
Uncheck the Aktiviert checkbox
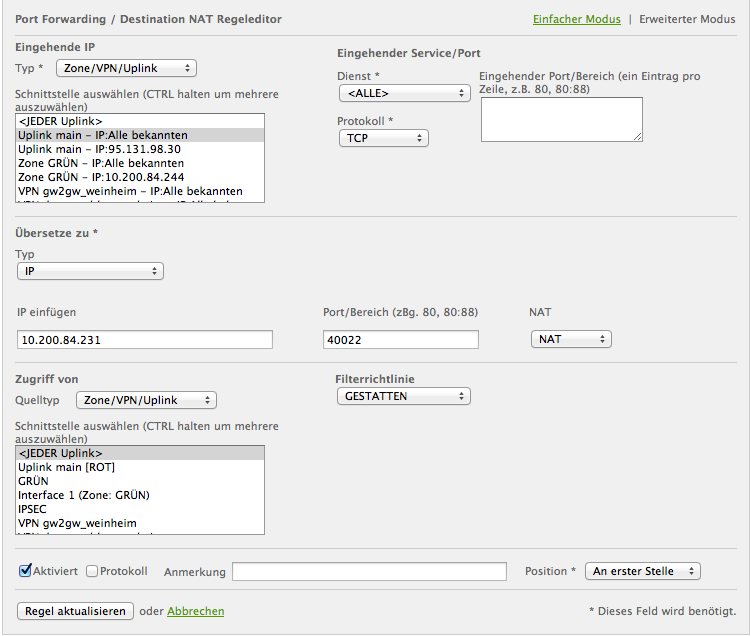[25, 571]
